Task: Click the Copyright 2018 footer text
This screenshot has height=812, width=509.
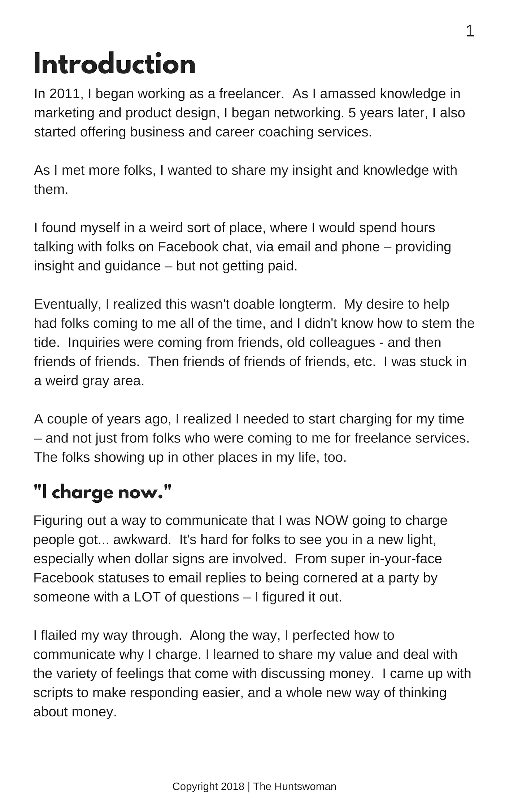Action: coord(208,786)
